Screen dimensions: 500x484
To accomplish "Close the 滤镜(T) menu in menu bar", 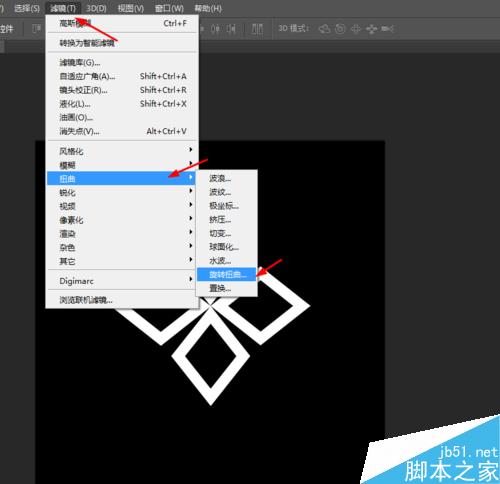I will pos(63,8).
